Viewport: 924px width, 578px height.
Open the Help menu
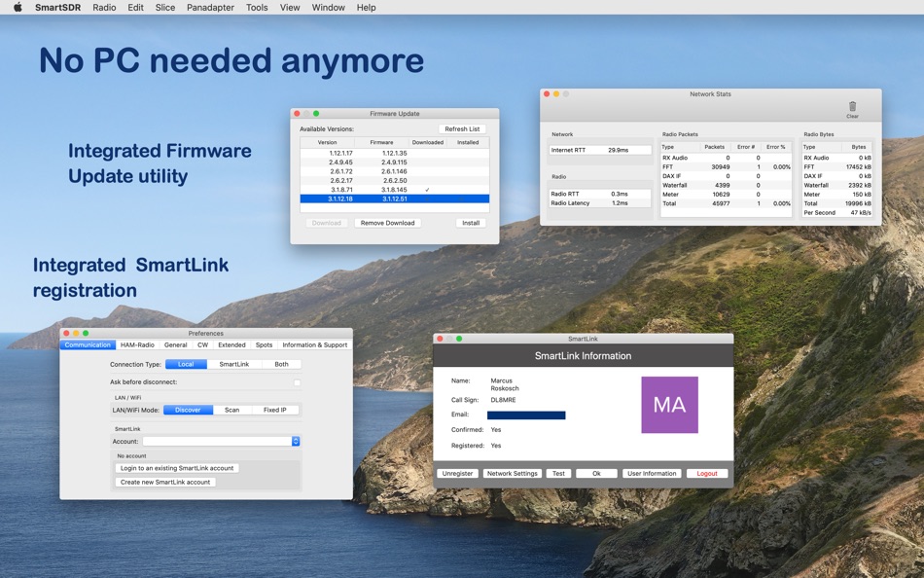[x=366, y=7]
